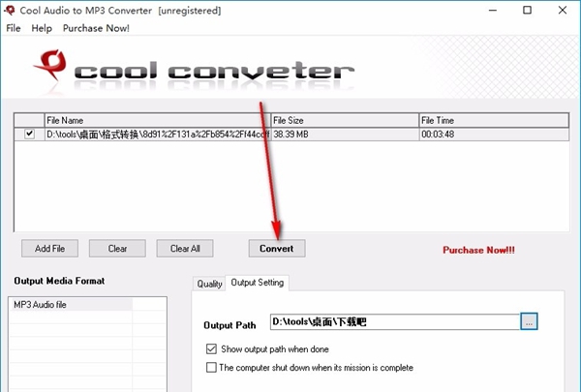The image size is (581, 392).
Task: Open the Purchase Now! menu
Action: pos(96,28)
